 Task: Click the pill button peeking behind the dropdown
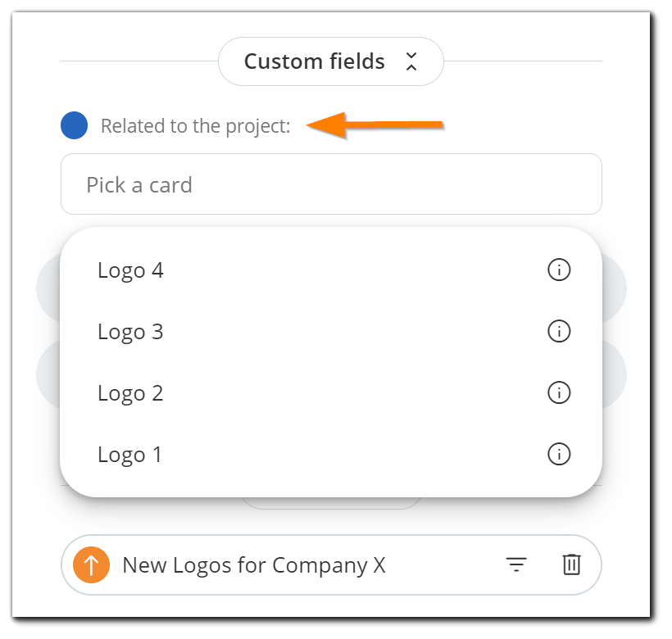click(331, 503)
